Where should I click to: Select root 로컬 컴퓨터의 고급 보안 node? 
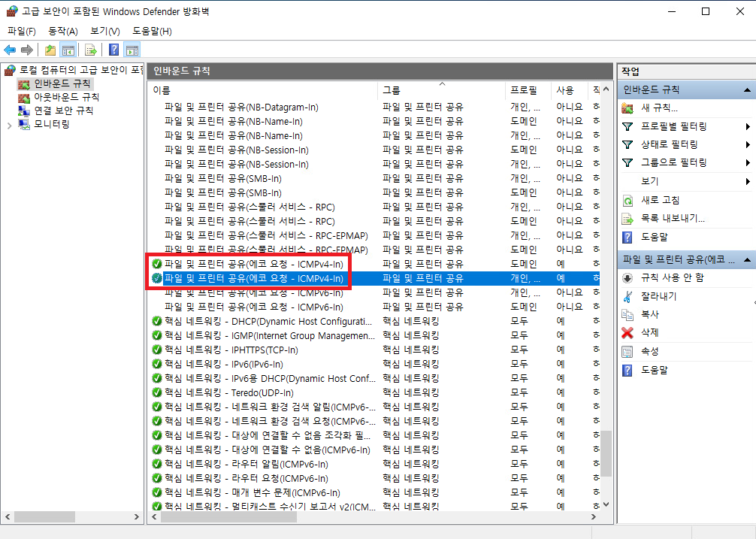click(80, 71)
